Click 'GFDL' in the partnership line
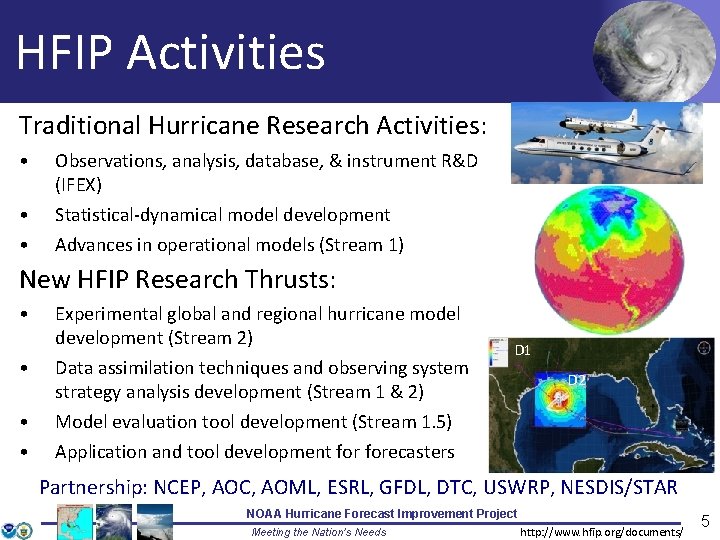The width and height of the screenshot is (720, 540). click(x=402, y=487)
